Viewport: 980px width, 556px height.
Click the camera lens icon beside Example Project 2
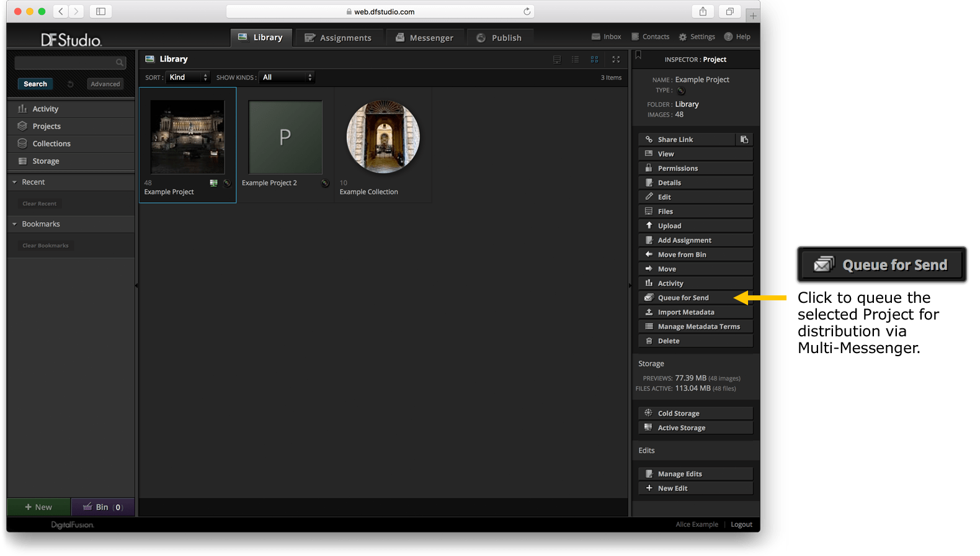[325, 183]
